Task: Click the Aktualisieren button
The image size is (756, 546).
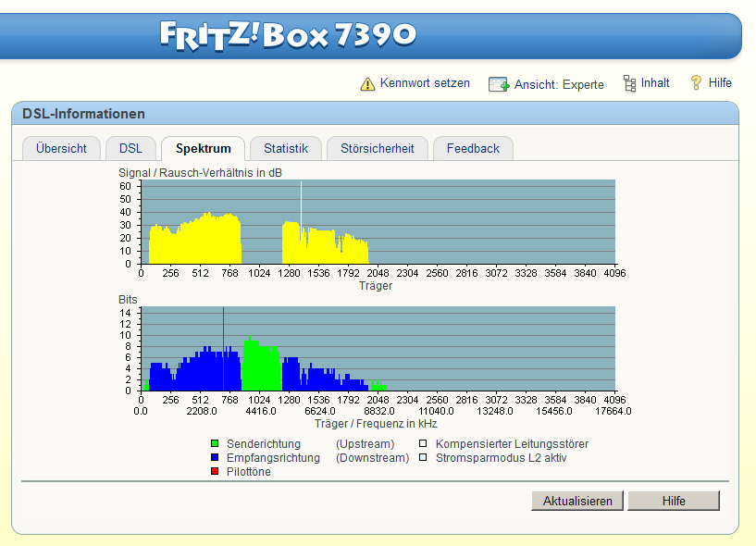Action: pyautogui.click(x=577, y=501)
